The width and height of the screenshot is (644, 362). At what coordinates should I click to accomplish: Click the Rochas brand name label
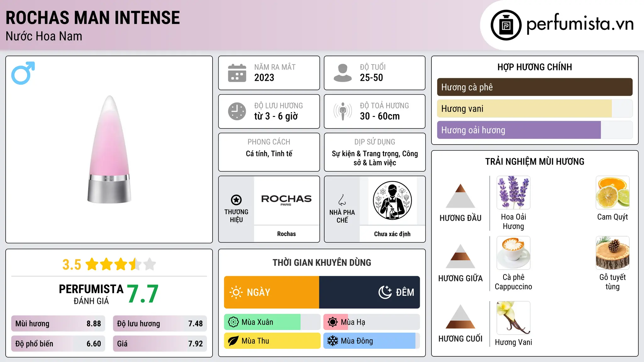tap(286, 234)
